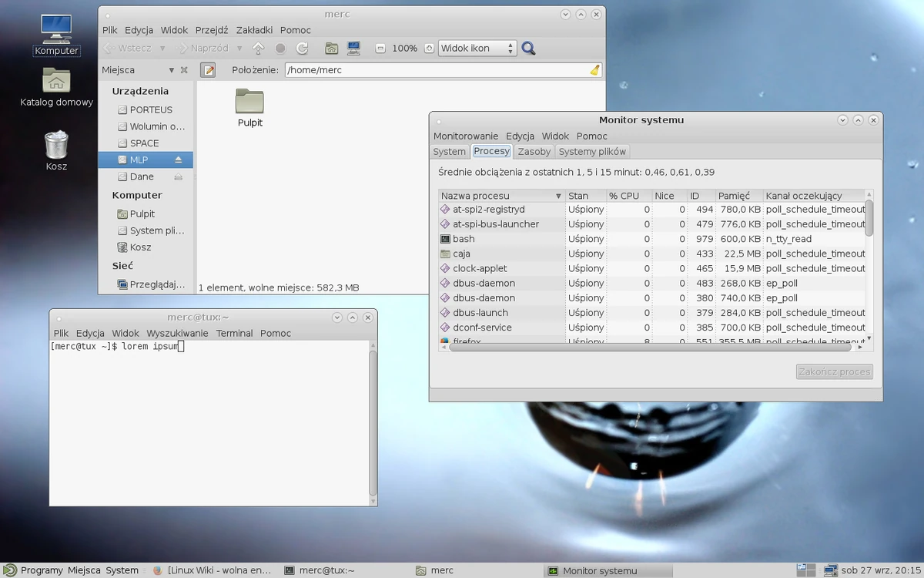Click the Zakończ proces button
The height and width of the screenshot is (578, 924).
pos(834,371)
